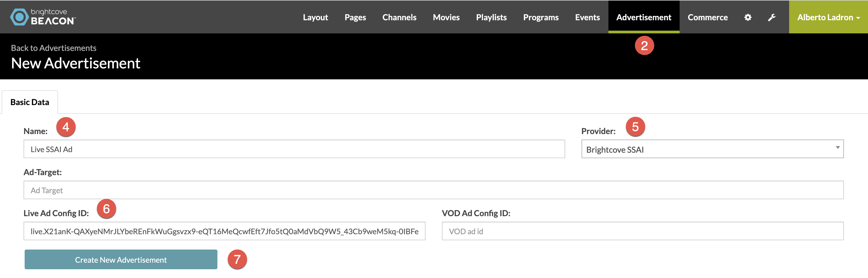868x278 pixels.
Task: Click the Brightcove Beacon logo
Action: [x=43, y=17]
